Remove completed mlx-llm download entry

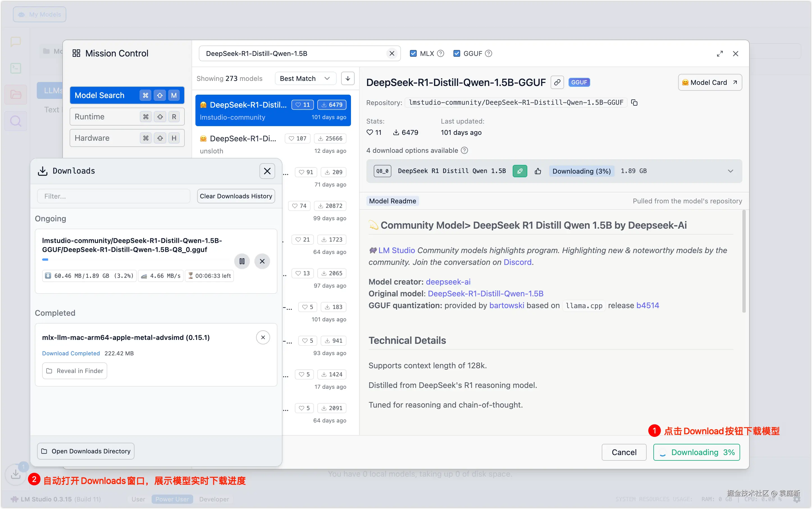click(263, 337)
